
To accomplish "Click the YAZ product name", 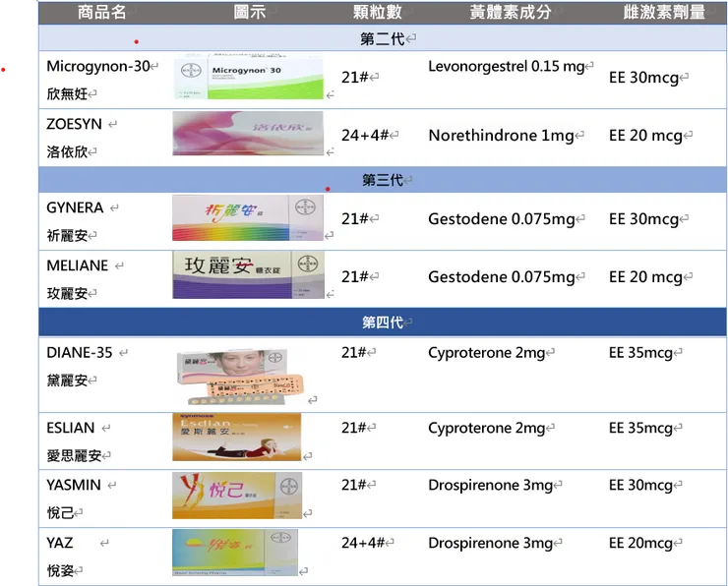I will pyautogui.click(x=59, y=543).
